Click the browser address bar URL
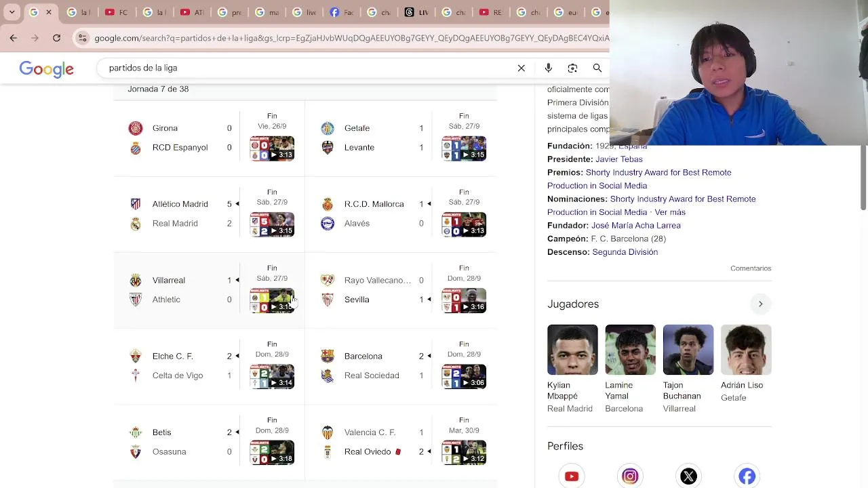 [x=351, y=38]
